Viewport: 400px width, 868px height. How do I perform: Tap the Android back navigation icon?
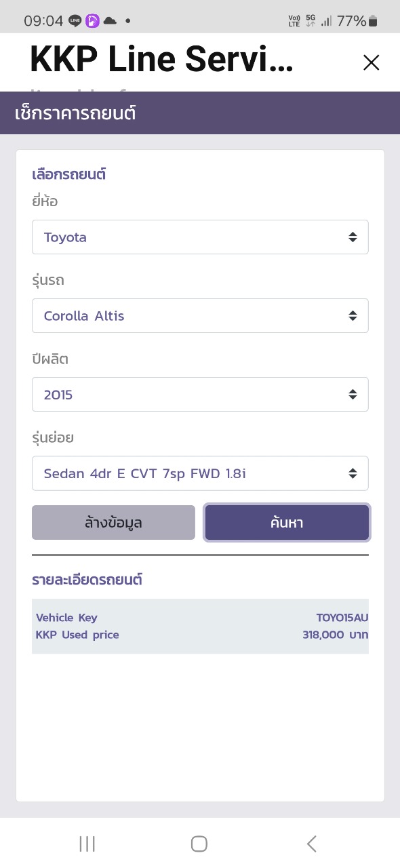point(311,844)
